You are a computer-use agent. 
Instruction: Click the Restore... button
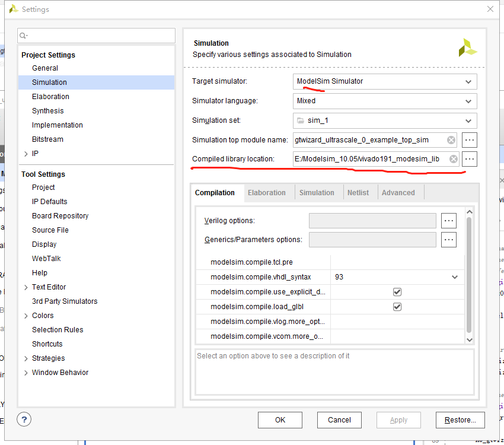click(460, 420)
